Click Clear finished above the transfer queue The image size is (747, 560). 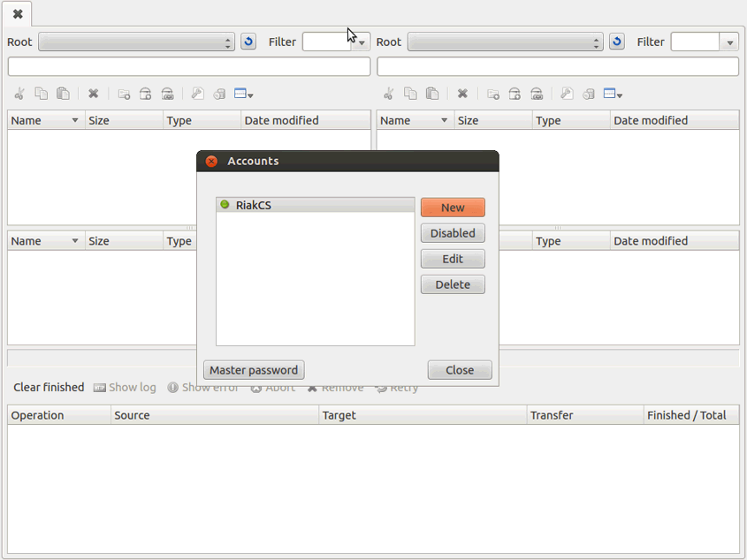(x=49, y=387)
